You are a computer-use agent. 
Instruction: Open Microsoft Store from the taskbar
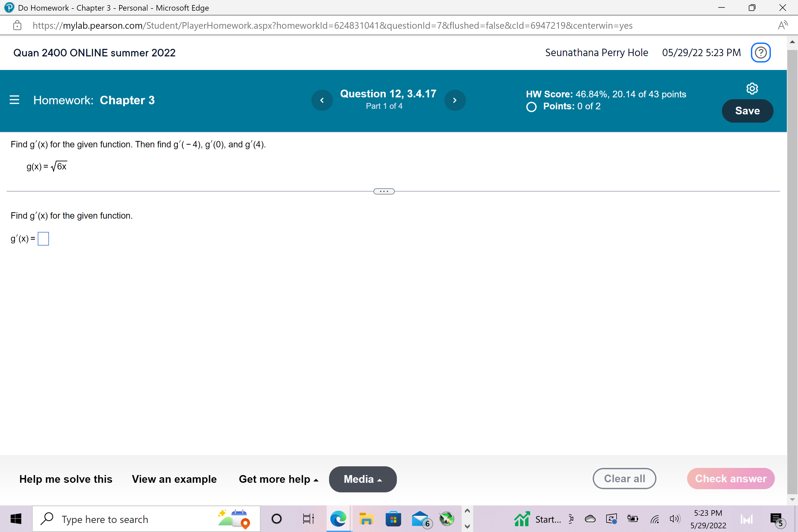pos(393,519)
